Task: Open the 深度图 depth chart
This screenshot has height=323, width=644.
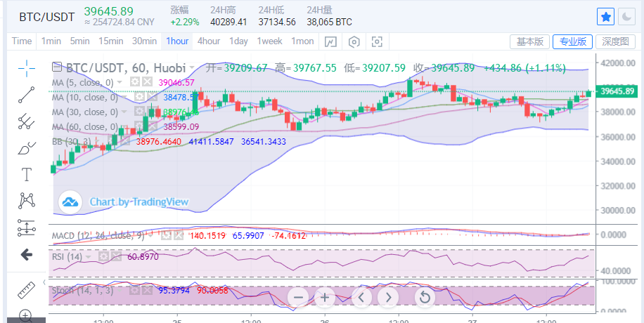Action: click(x=615, y=41)
